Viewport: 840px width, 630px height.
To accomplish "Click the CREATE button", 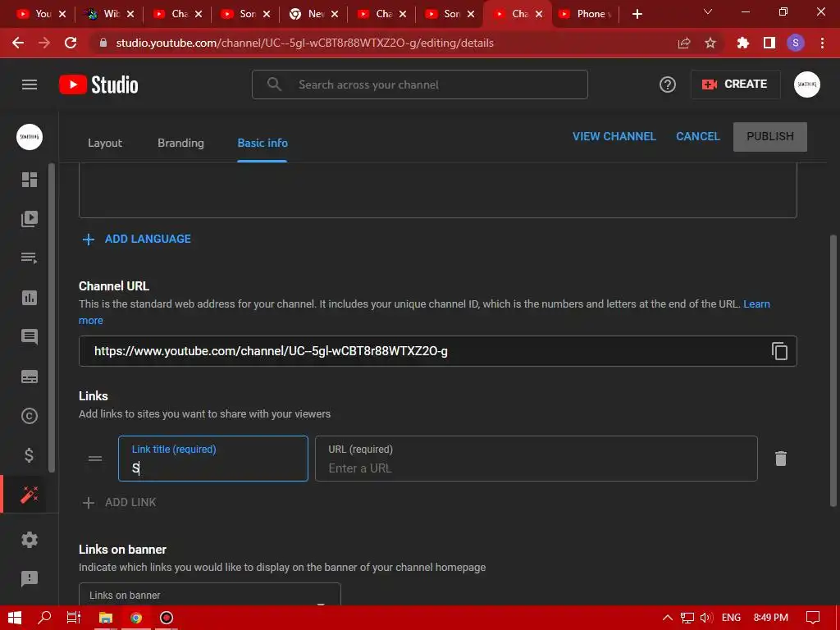I will pos(735,84).
